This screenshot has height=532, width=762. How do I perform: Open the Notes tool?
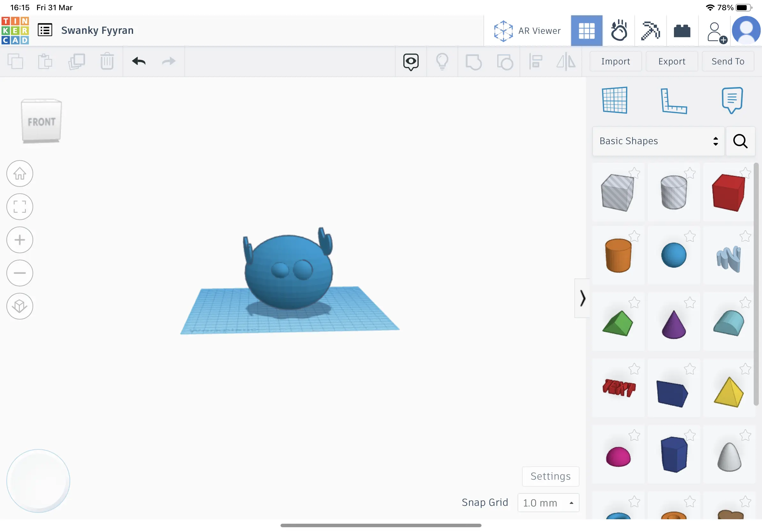coord(732,100)
